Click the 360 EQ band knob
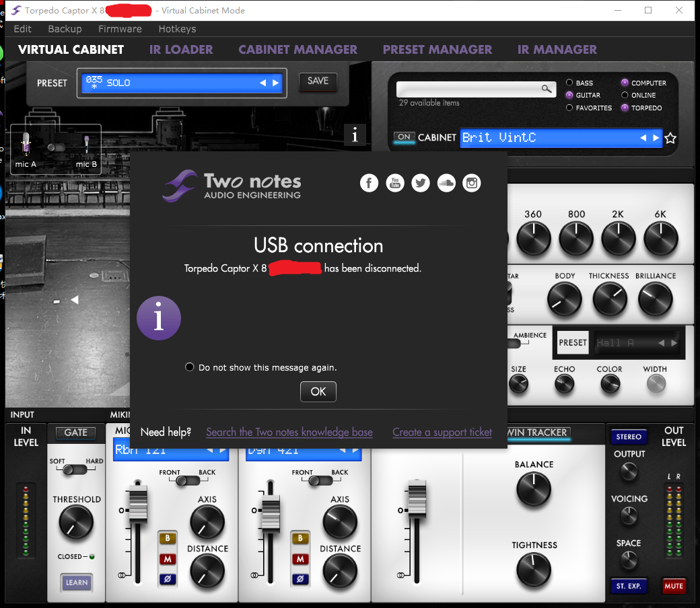 tap(534, 239)
